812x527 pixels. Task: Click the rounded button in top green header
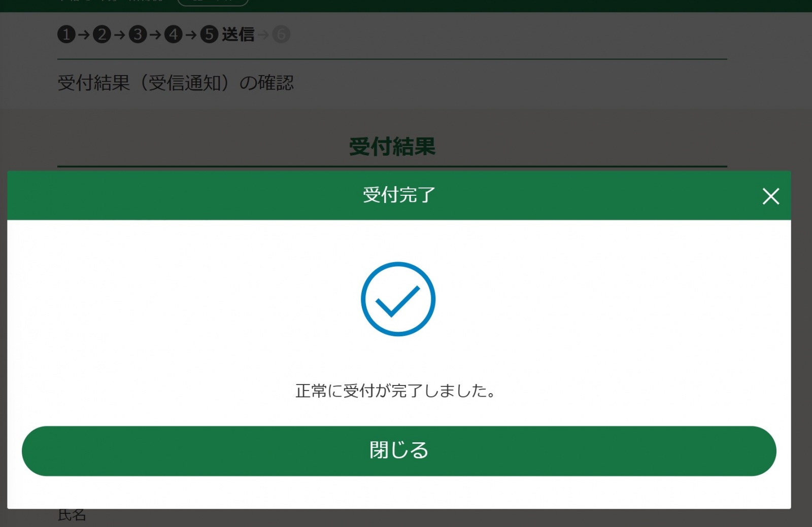click(213, 3)
